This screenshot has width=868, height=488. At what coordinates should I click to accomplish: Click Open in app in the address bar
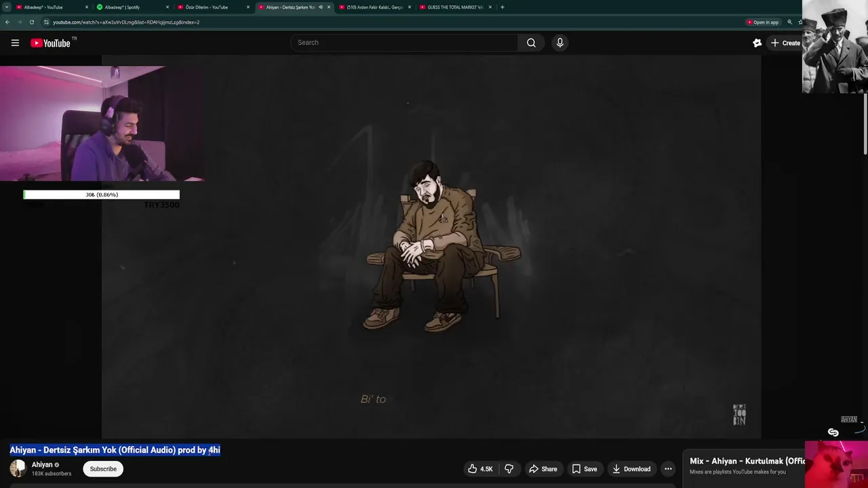[763, 22]
